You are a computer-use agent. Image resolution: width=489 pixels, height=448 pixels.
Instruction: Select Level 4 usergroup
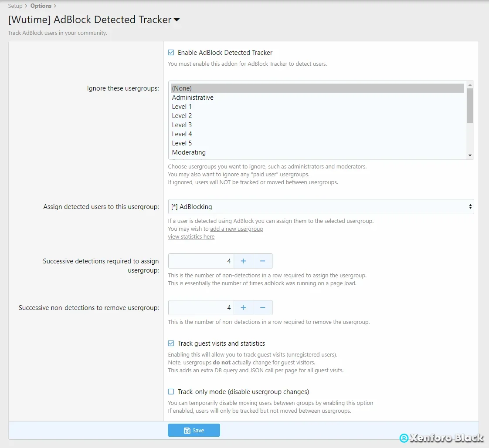click(x=317, y=134)
